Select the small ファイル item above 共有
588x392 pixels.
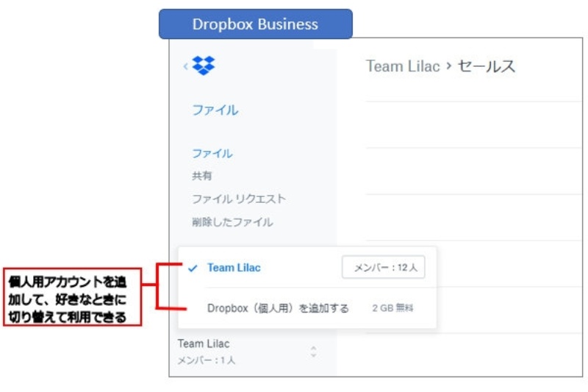click(212, 154)
